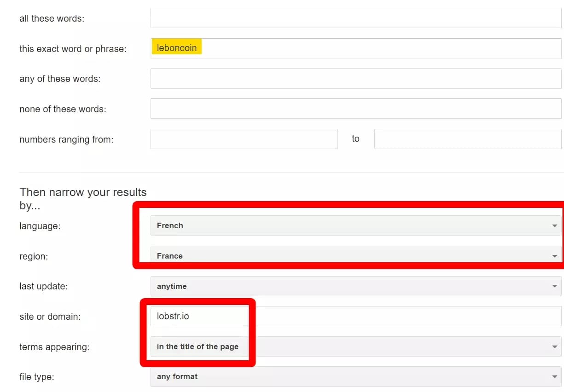Screen dimensions: 564x392
Task: Click the arrow icon on the file type selector
Action: pyautogui.click(x=554, y=377)
